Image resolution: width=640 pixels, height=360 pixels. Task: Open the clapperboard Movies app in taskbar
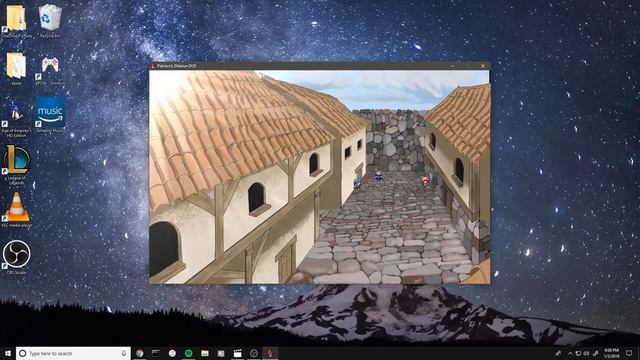238,353
